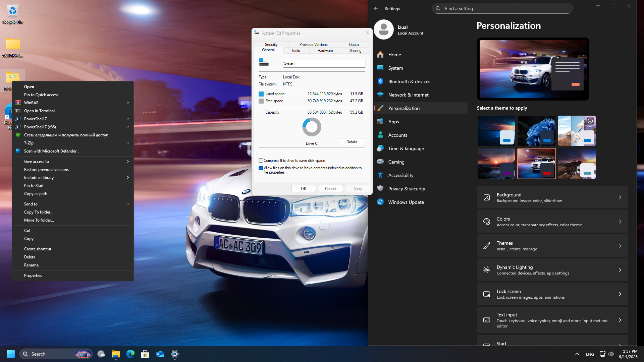Expand PowerShell 7 (x86) submenu
This screenshot has height=362, width=644.
coord(73,127)
